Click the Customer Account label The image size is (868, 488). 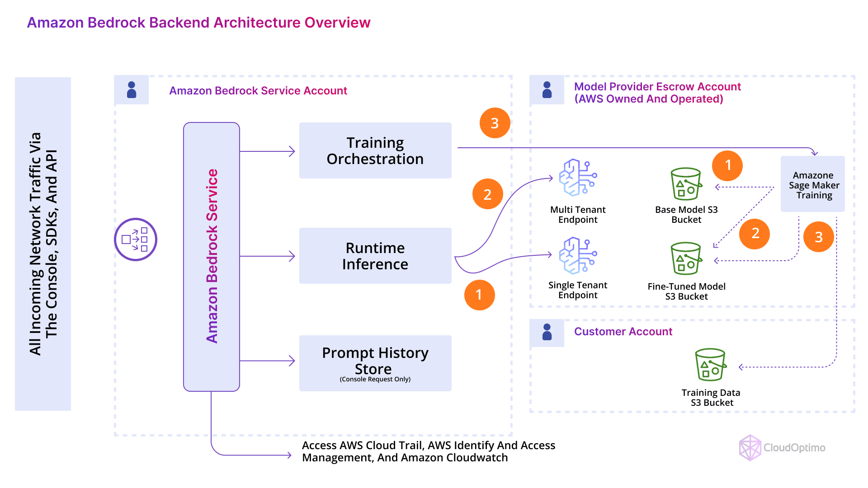pos(623,332)
